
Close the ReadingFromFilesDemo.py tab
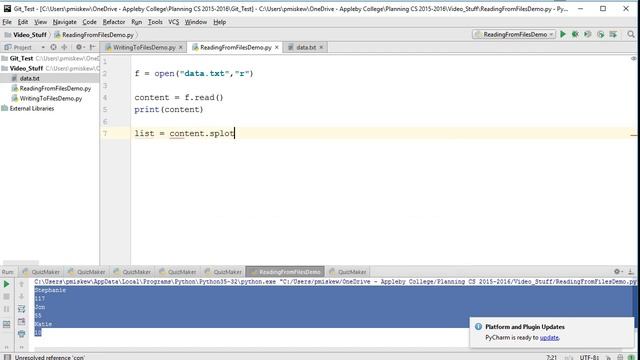(277, 47)
